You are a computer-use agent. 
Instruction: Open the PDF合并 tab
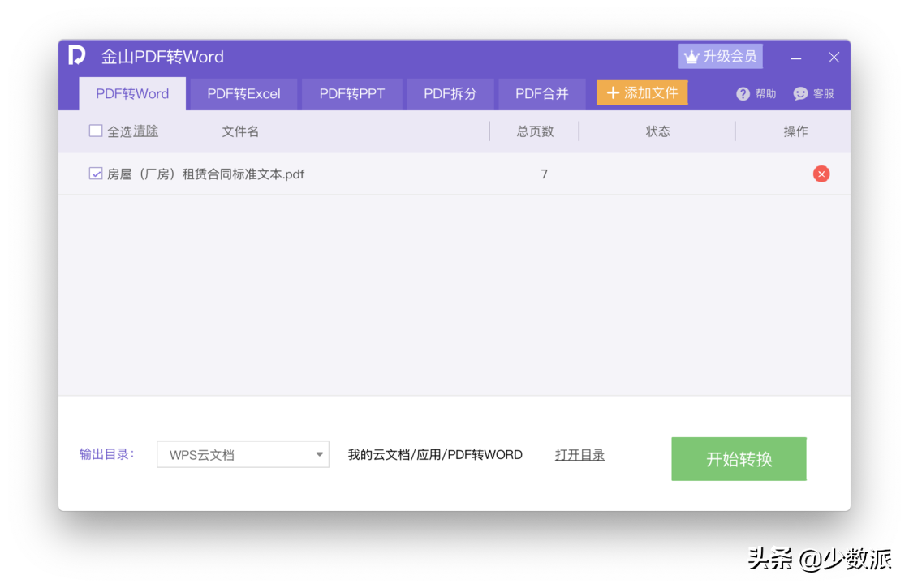(x=542, y=94)
